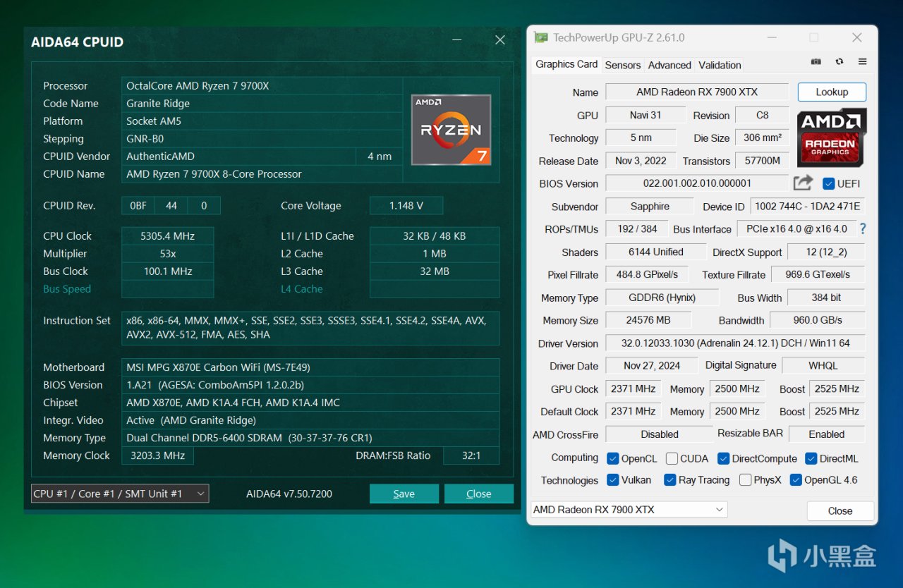
Task: Click L3 Cache value 32 MB
Action: coord(435,271)
